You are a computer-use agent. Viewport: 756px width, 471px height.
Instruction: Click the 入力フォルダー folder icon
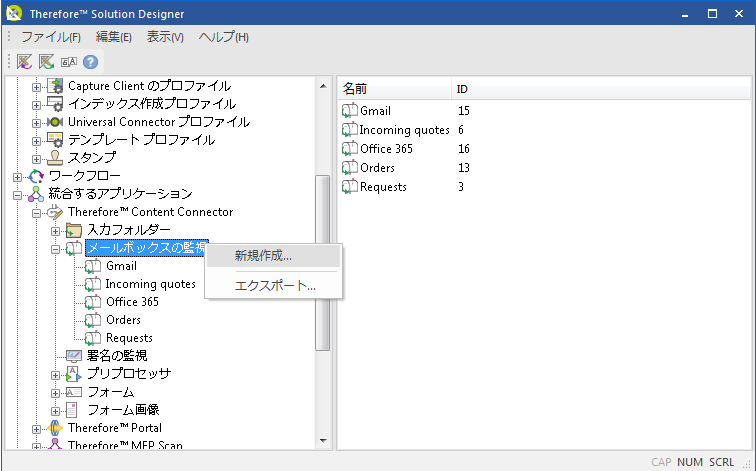pos(74,230)
